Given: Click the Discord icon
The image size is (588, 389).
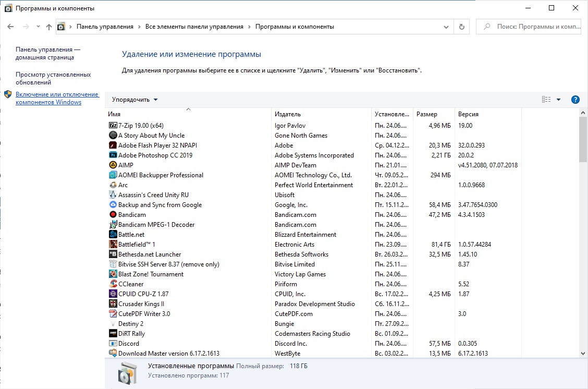Looking at the screenshot, I should [113, 343].
